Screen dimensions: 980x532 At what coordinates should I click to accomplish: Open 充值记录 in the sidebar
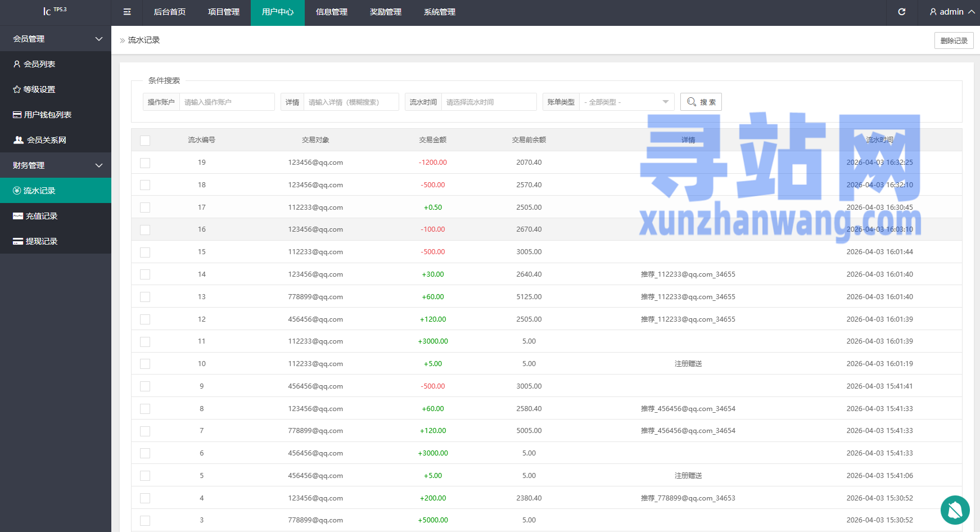(x=56, y=216)
